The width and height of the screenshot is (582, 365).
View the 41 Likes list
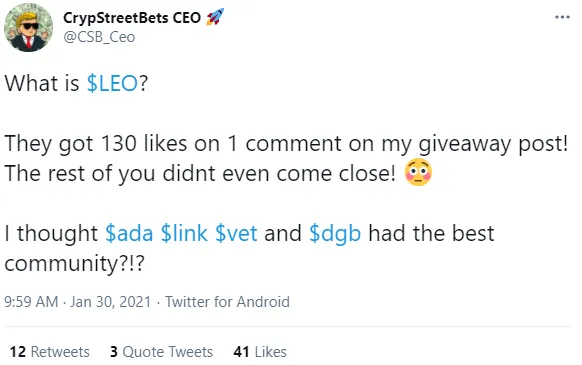pos(260,352)
